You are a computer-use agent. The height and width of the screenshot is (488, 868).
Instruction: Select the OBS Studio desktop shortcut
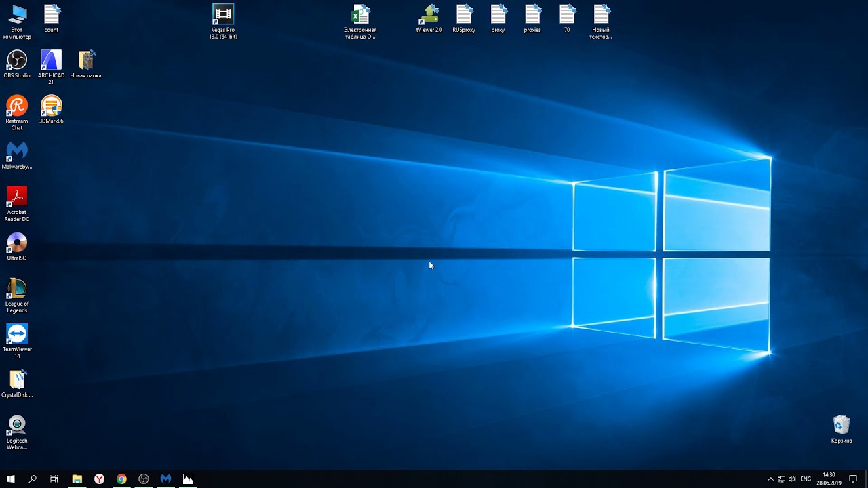[x=17, y=64]
